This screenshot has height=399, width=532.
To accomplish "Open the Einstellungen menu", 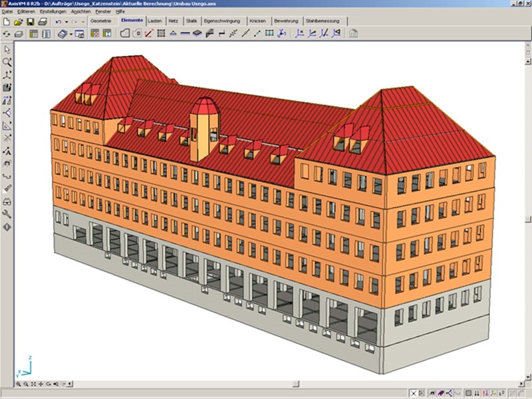I will (x=53, y=12).
